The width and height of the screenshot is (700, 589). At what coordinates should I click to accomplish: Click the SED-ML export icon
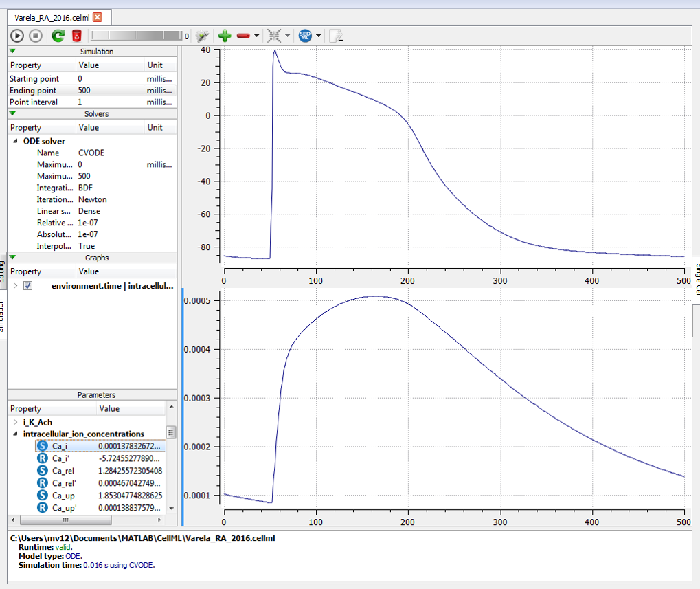click(305, 36)
